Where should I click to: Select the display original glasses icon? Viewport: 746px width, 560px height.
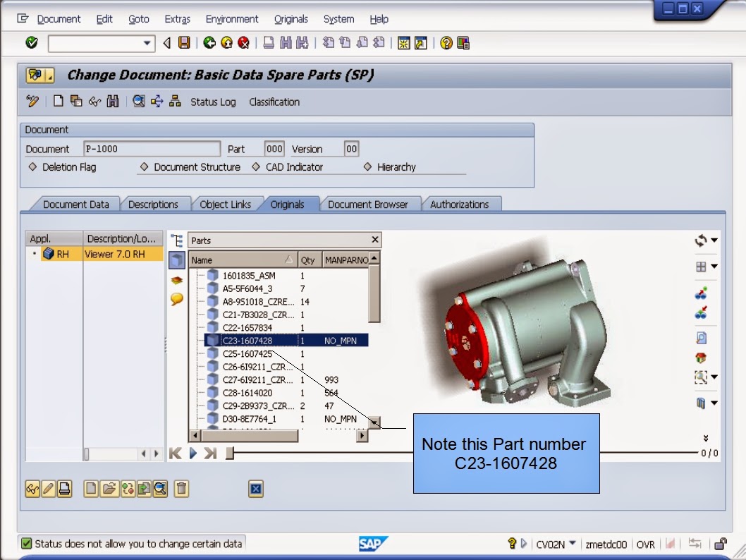point(31,489)
